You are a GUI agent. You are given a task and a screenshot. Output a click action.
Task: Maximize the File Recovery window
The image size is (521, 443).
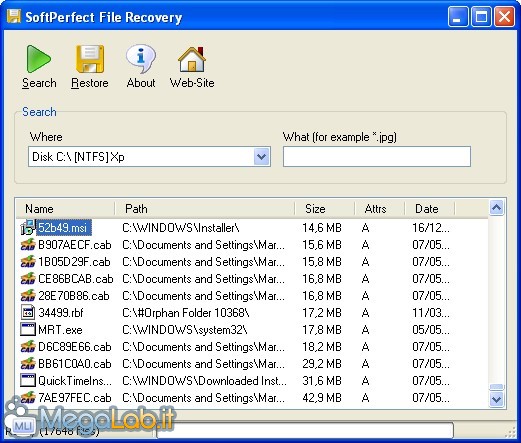481,17
